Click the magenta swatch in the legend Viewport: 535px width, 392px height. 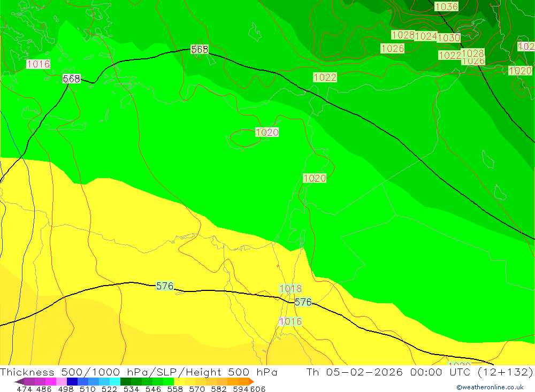(x=51, y=381)
